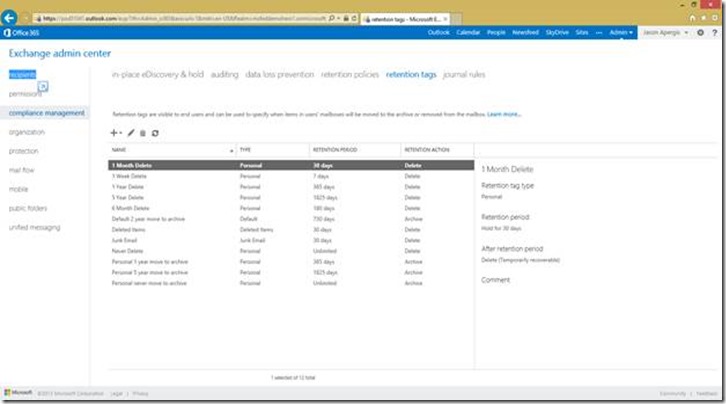Go to Calendar in top navigation
The image size is (726, 404).
coord(468,32)
